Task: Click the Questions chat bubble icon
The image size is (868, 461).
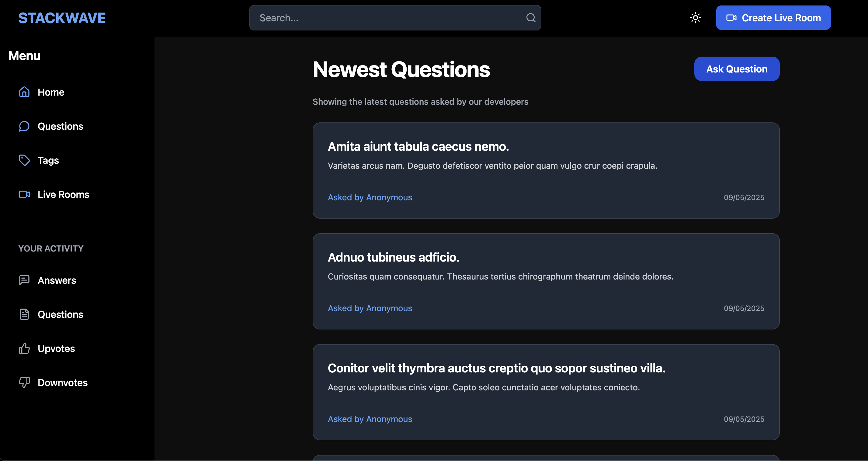Action: (x=24, y=126)
